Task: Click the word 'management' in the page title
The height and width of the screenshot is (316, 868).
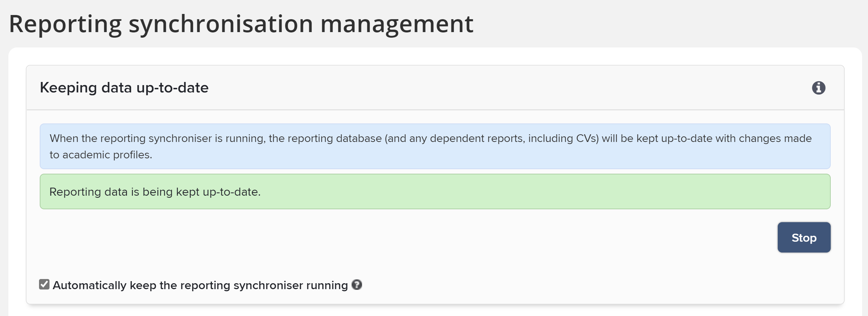Action: tap(397, 24)
